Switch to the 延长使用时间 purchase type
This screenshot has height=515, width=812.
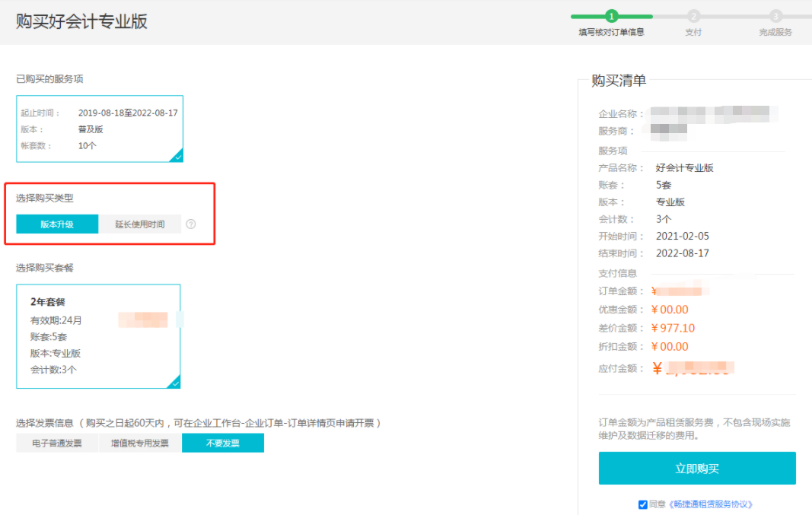[x=140, y=224]
